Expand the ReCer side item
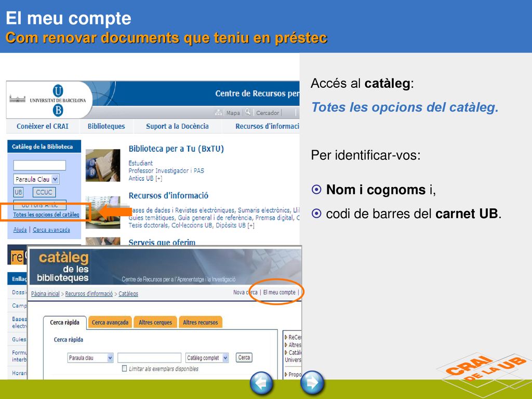The height and width of the screenshot is (399, 532). 293,337
